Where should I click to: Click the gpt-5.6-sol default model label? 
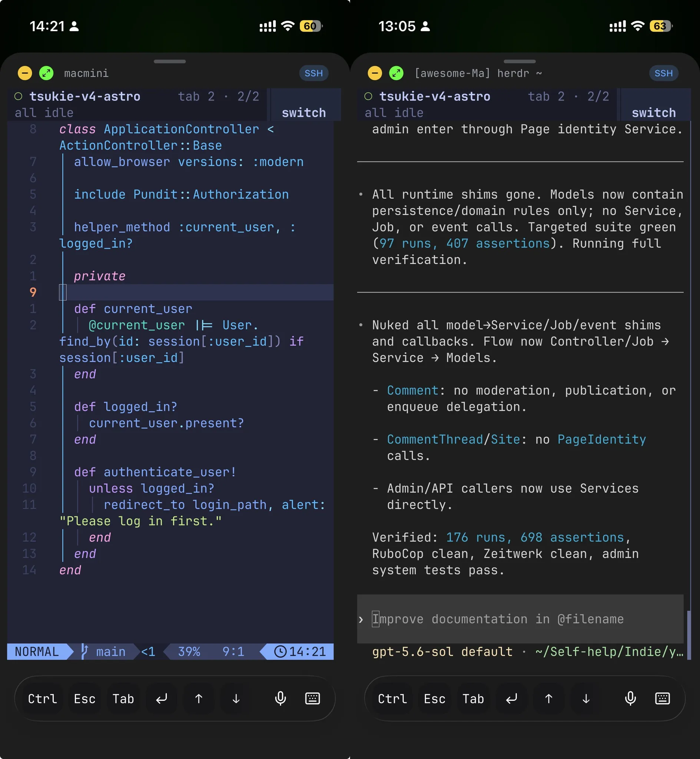[x=442, y=652]
